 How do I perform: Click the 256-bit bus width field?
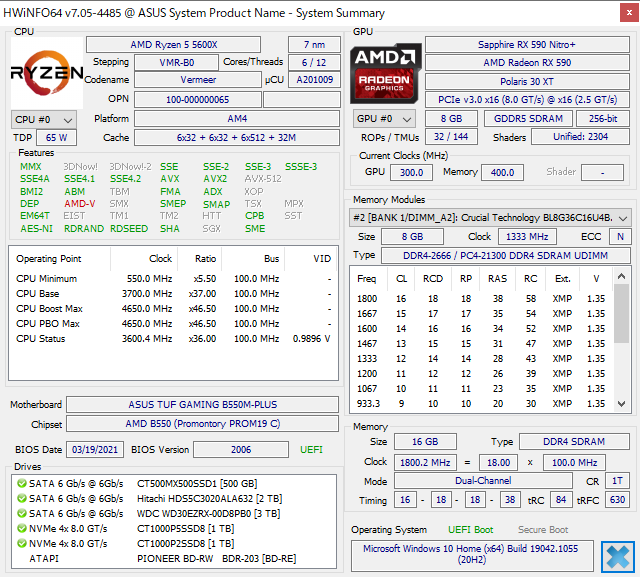[603, 119]
